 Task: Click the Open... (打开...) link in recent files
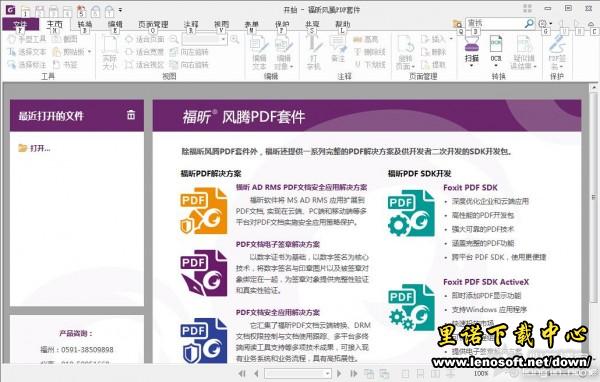pos(34,148)
